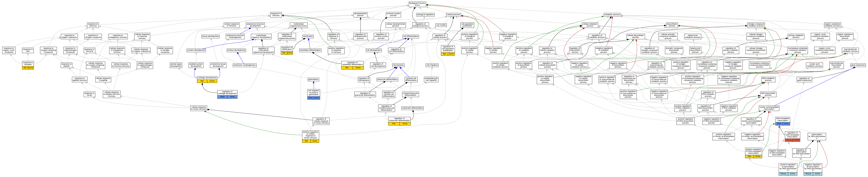Click the 'connective tissue development' node

coord(218,65)
